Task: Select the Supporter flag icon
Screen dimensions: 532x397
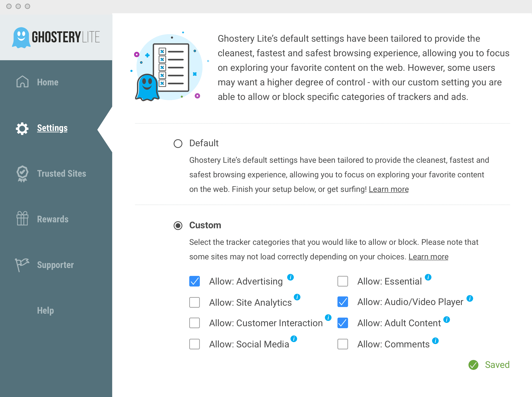Action: (x=22, y=265)
